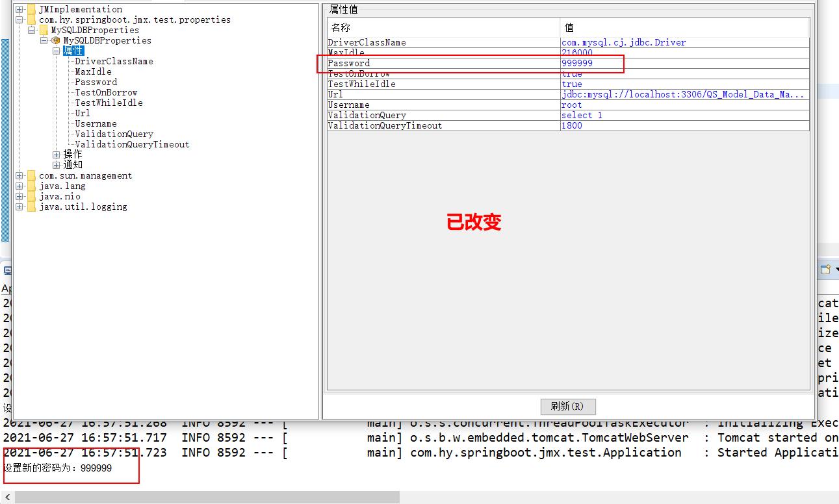Click the MaxIdle value 216000 cell
This screenshot has width=839, height=504.
pyautogui.click(x=685, y=53)
